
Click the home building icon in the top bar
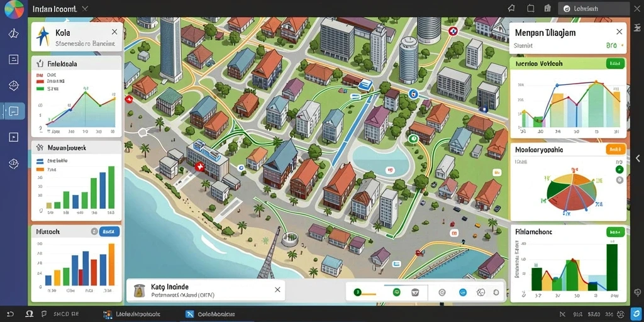point(547,8)
